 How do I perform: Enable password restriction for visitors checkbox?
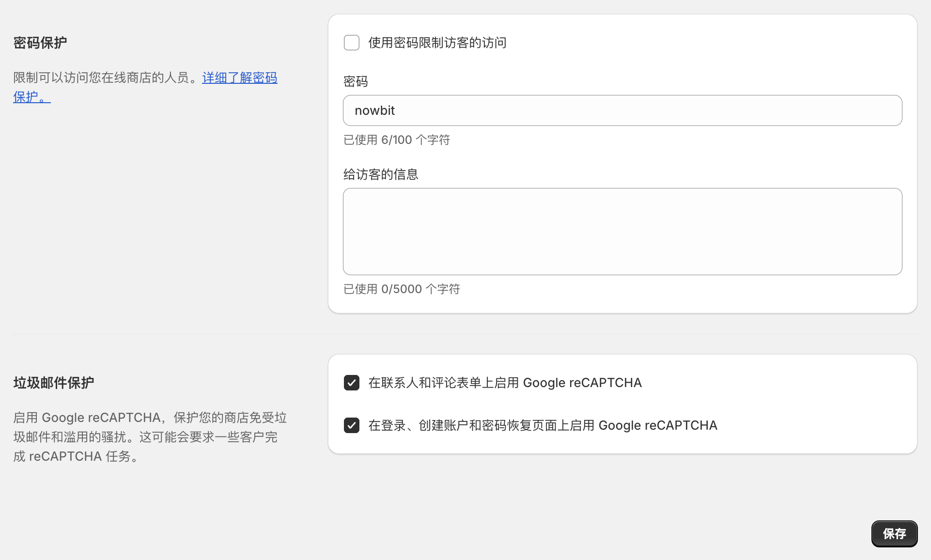coord(352,43)
